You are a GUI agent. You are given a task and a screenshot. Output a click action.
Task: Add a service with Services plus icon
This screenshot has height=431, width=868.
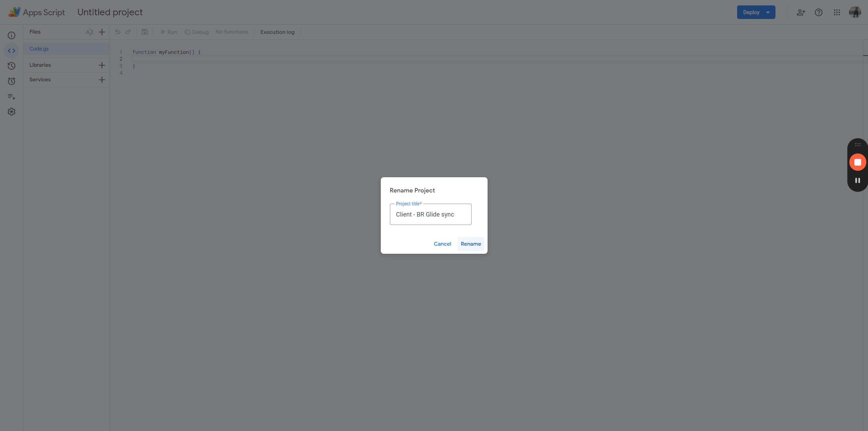[102, 80]
